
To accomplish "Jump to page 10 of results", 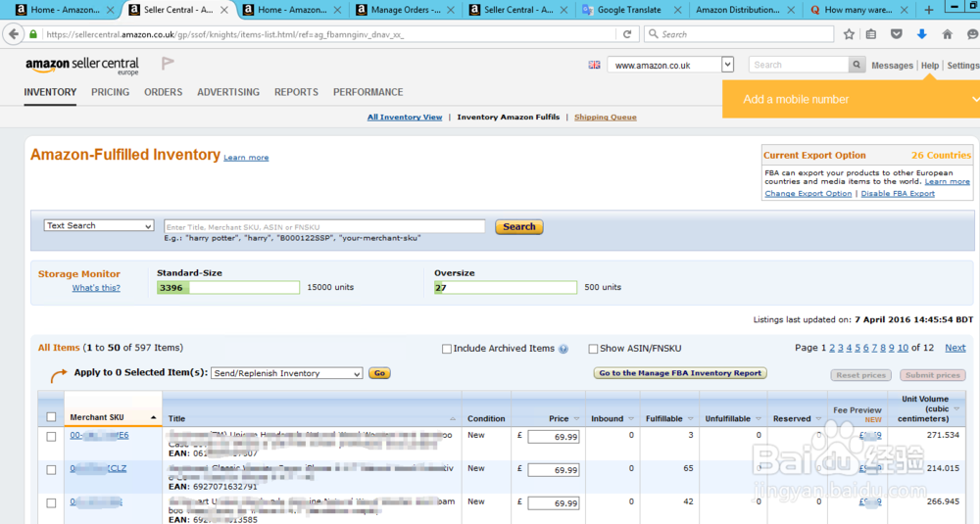I will 903,348.
